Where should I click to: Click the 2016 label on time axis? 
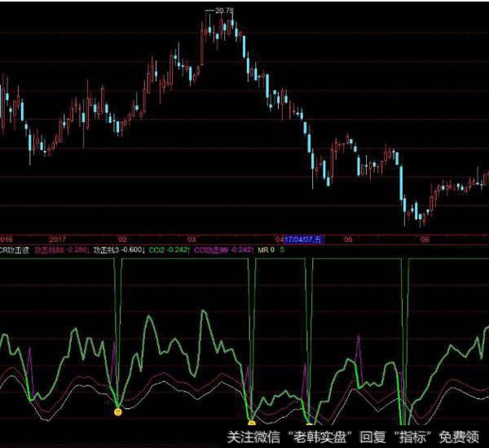point(7,239)
